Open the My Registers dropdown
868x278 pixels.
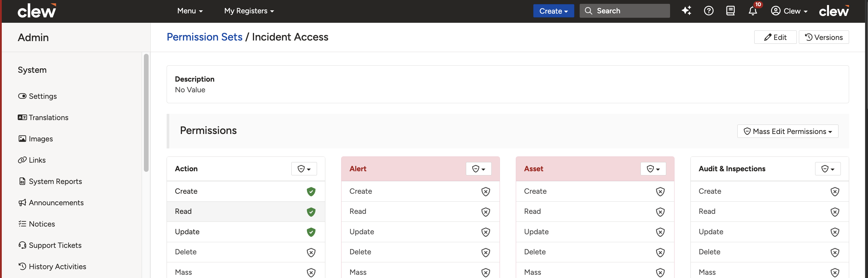pos(249,11)
